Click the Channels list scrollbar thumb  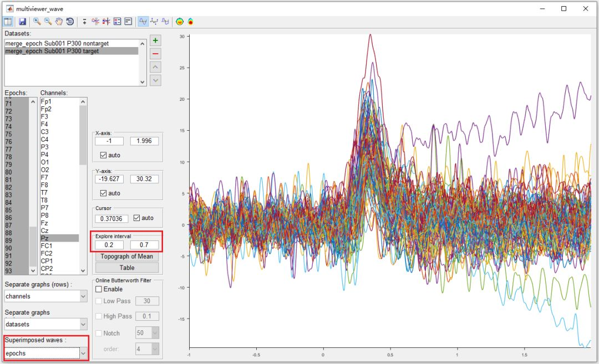click(x=83, y=135)
